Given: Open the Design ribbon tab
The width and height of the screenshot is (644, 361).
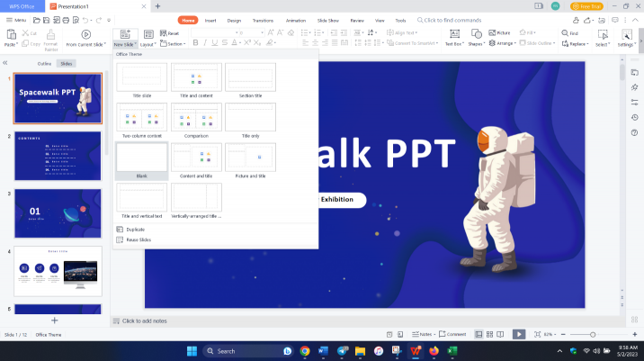Looking at the screenshot, I should [x=234, y=20].
